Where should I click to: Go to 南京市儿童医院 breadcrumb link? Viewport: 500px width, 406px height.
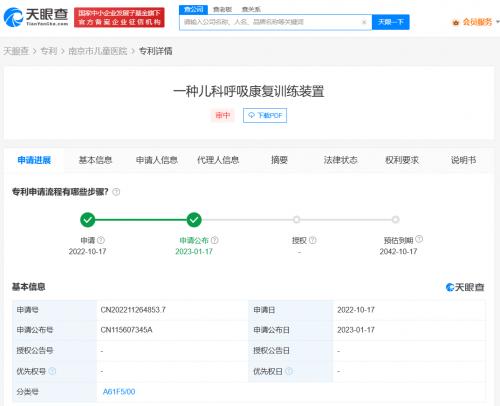click(x=98, y=51)
